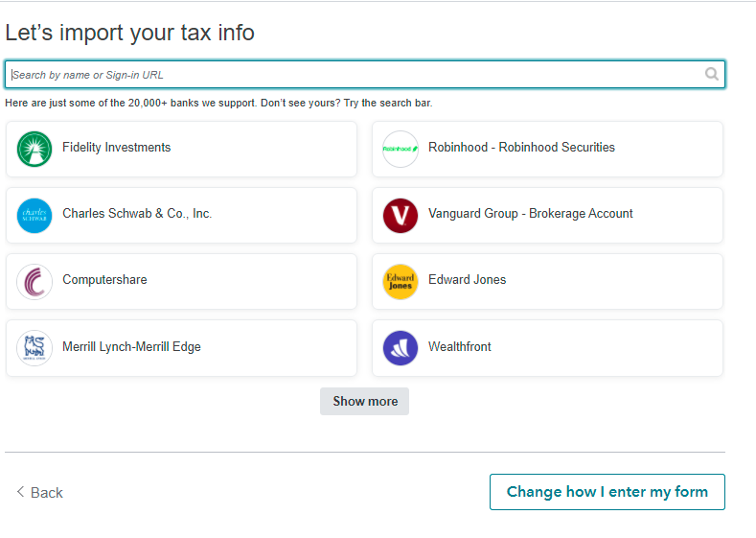
Task: Pick Charles Schwab & Co., Inc.
Action: coord(181,216)
